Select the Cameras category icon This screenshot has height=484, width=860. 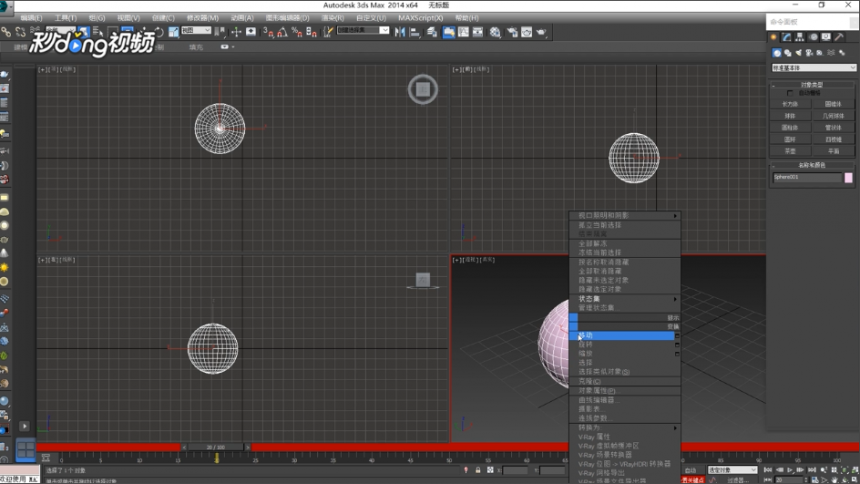[809, 53]
